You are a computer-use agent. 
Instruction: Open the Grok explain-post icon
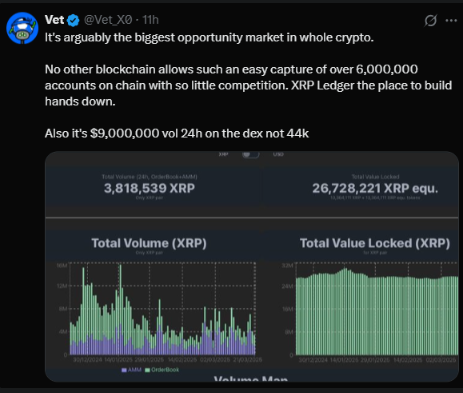pyautogui.click(x=430, y=21)
